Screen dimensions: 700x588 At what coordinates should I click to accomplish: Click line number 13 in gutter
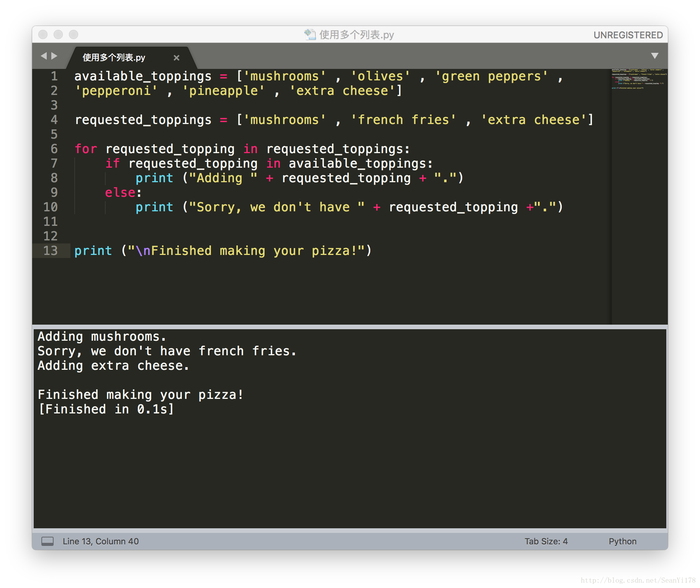(x=51, y=251)
